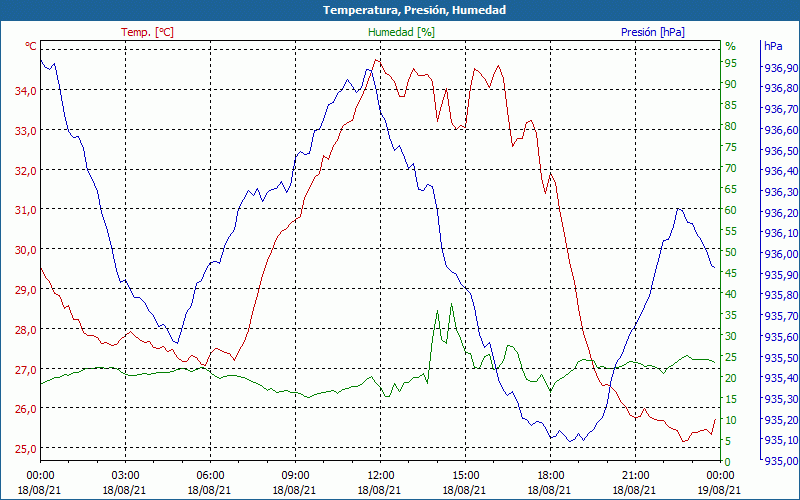Select the blue 'Presión [hPa]' legend label

click(653, 32)
